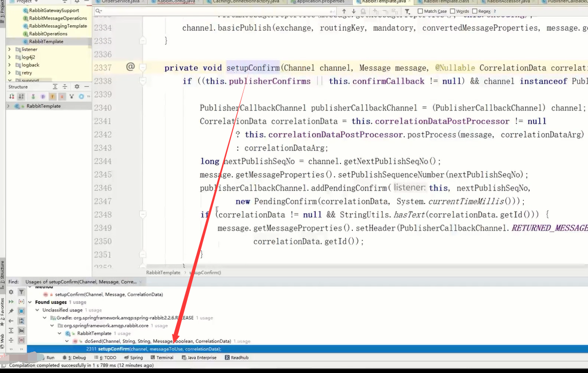Sort Structure alphabetically
The height and width of the screenshot is (373, 588).
tap(22, 97)
